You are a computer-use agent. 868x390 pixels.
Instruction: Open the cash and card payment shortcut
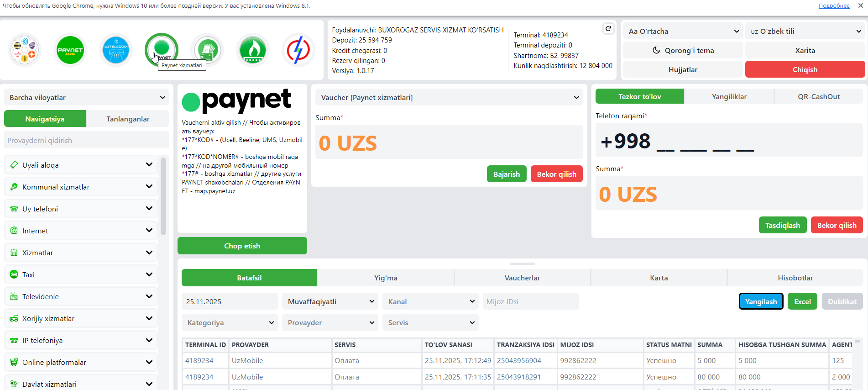tap(207, 50)
